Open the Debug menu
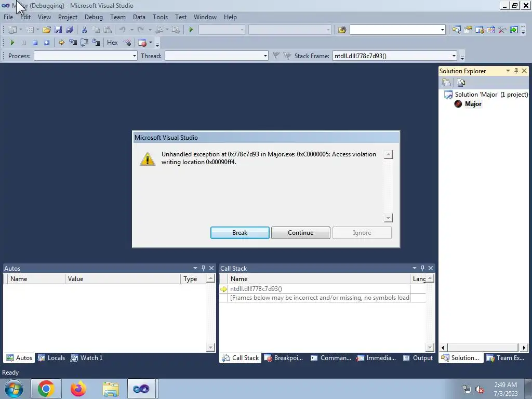 click(94, 17)
